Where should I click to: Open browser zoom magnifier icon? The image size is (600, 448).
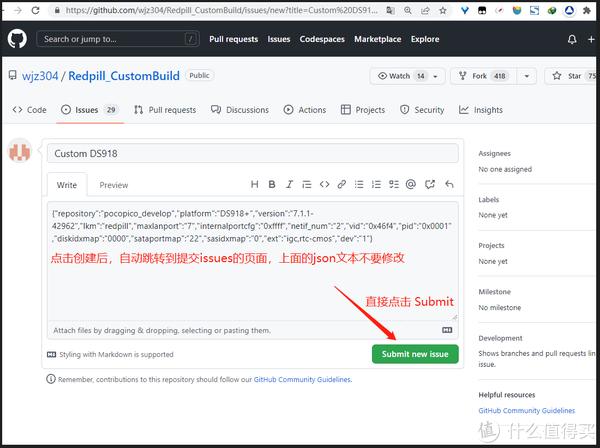408,10
